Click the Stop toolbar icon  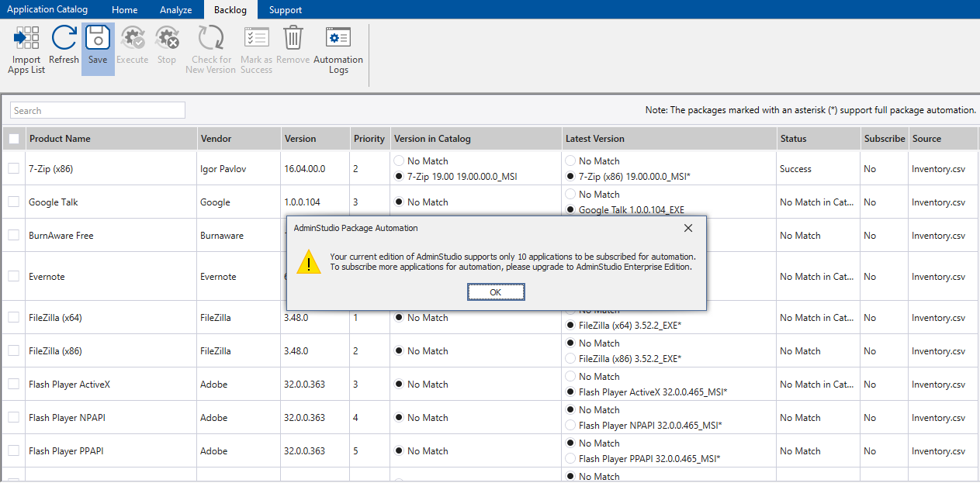pyautogui.click(x=167, y=38)
